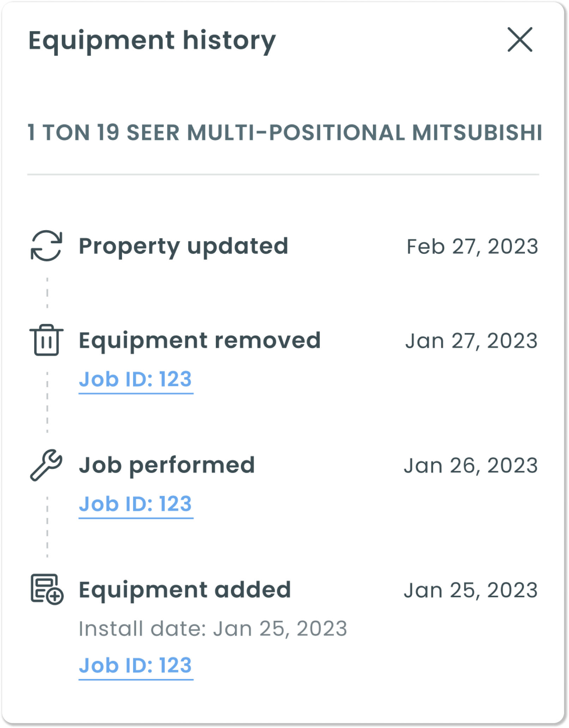Click the Job performed wrench icon
This screenshot has height=728, width=569.
(x=47, y=465)
